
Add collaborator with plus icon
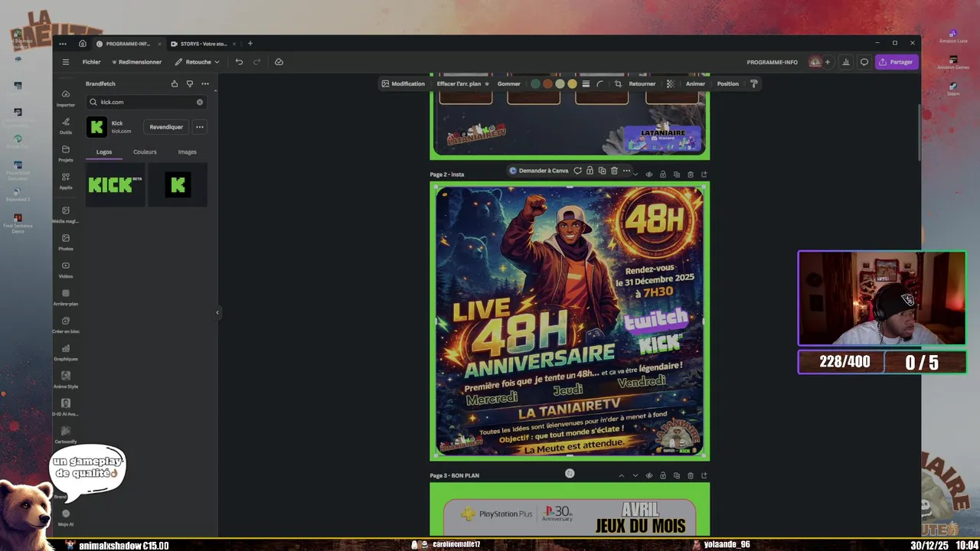click(x=827, y=62)
